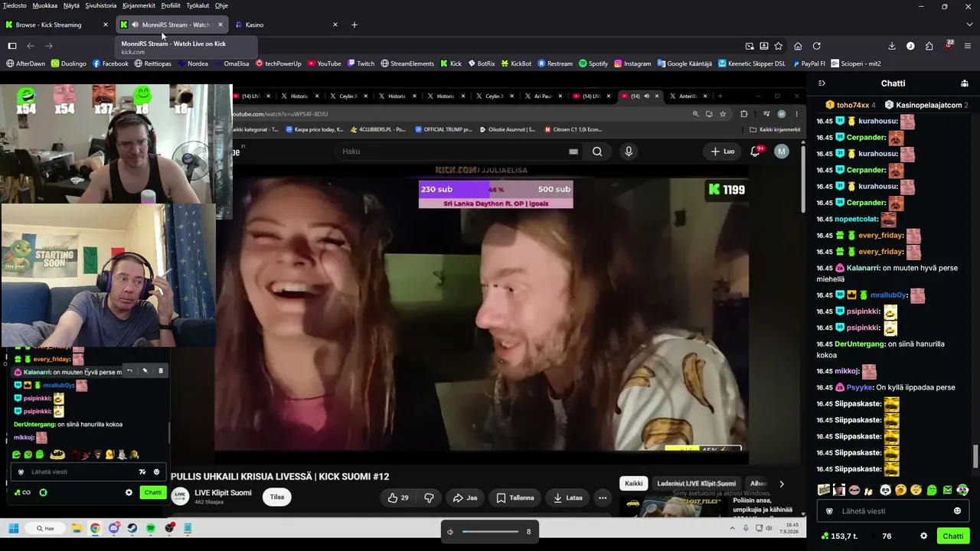This screenshot has height=551, width=980.
Task: Open the Kirjanmerkit menu
Action: point(138,5)
